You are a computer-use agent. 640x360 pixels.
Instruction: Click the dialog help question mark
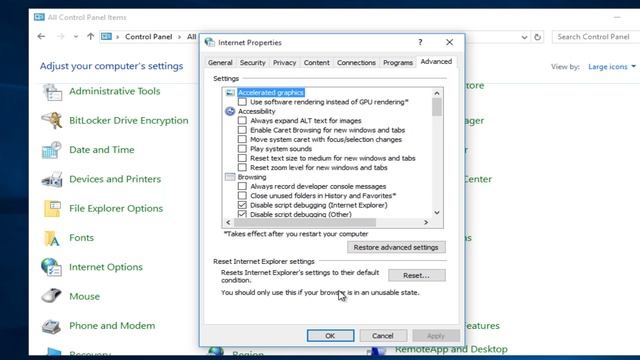pos(420,42)
